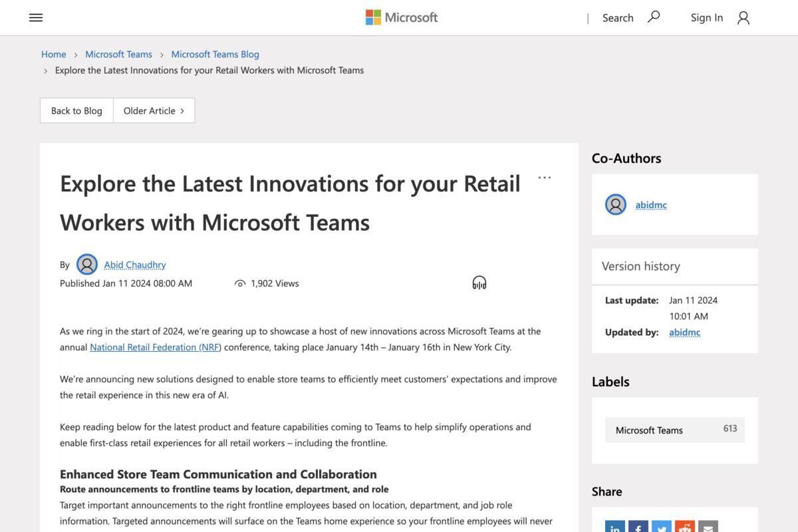Viewport: 798px width, 532px height.
Task: Click the listen headphones icon
Action: (x=479, y=283)
